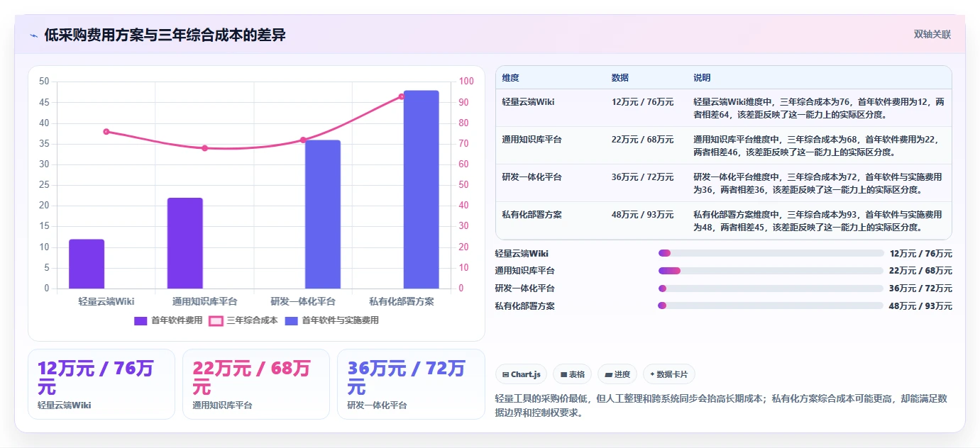Click the 维度 column header
980x448 pixels.
pyautogui.click(x=510, y=78)
